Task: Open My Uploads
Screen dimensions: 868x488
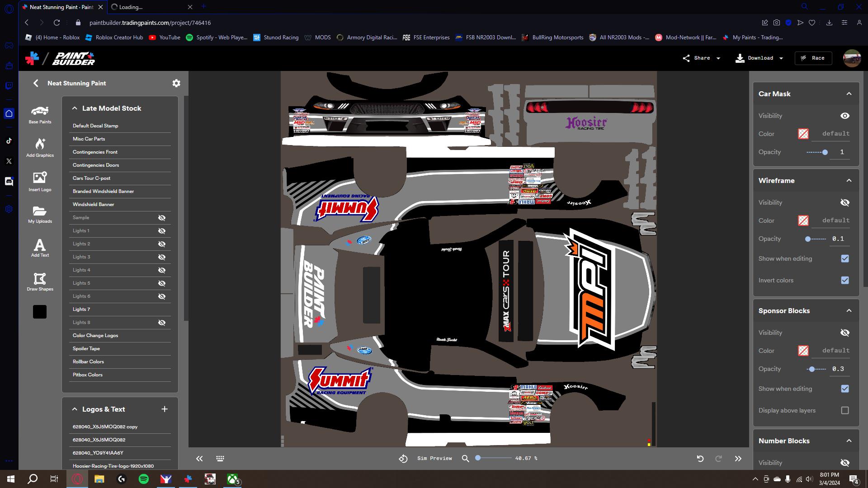Action: point(40,214)
